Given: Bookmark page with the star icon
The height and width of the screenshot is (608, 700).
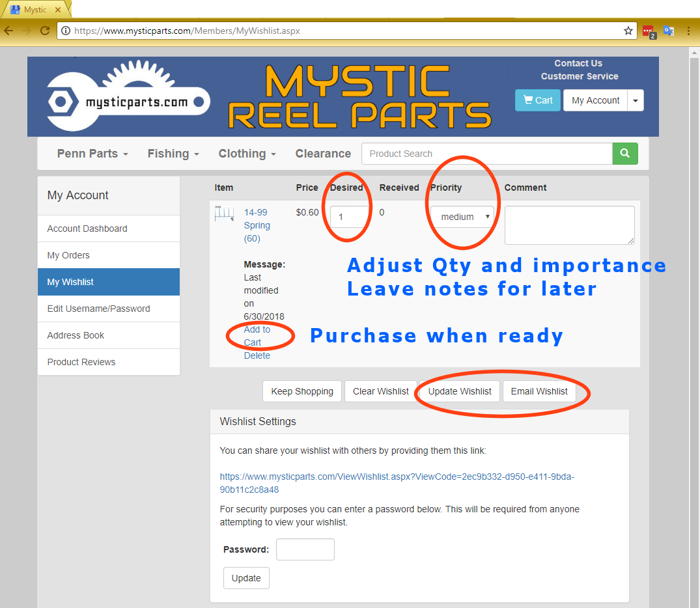Looking at the screenshot, I should [628, 31].
